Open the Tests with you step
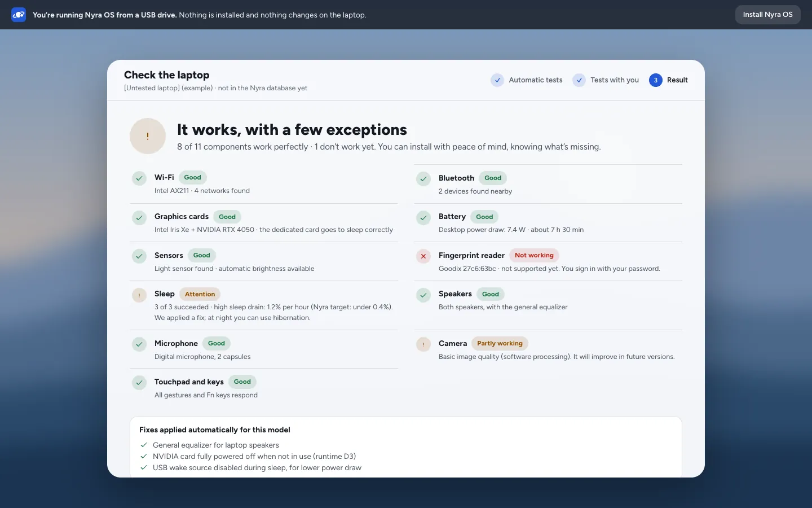Screen dimensions: 812x508 pyautogui.click(x=606, y=80)
